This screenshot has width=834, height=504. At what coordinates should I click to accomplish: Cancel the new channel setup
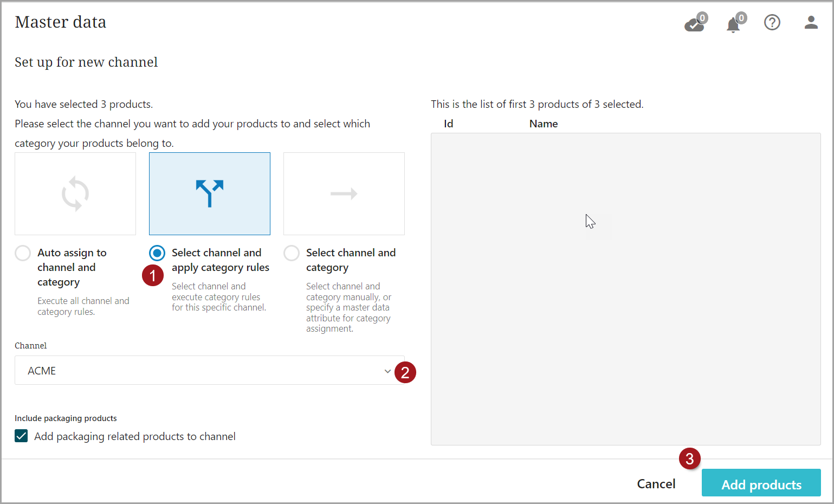[656, 484]
